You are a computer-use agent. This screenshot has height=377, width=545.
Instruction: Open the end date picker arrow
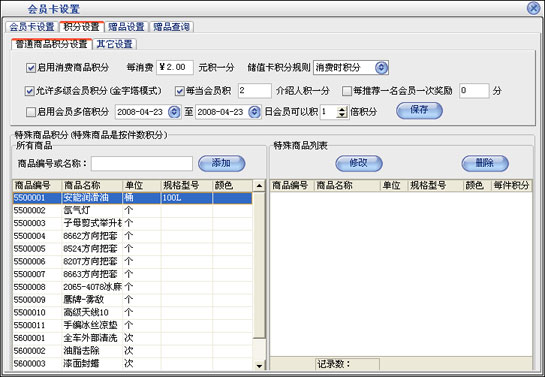(254, 112)
